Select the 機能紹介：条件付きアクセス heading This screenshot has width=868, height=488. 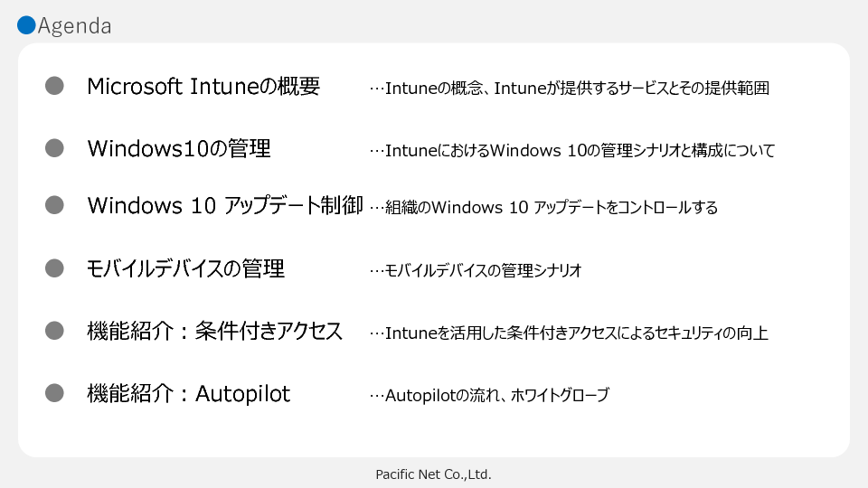[215, 332]
